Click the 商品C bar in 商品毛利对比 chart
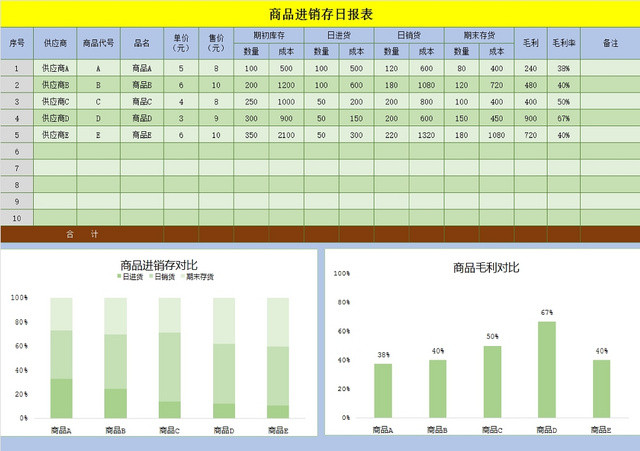640x451 pixels. pyautogui.click(x=492, y=382)
